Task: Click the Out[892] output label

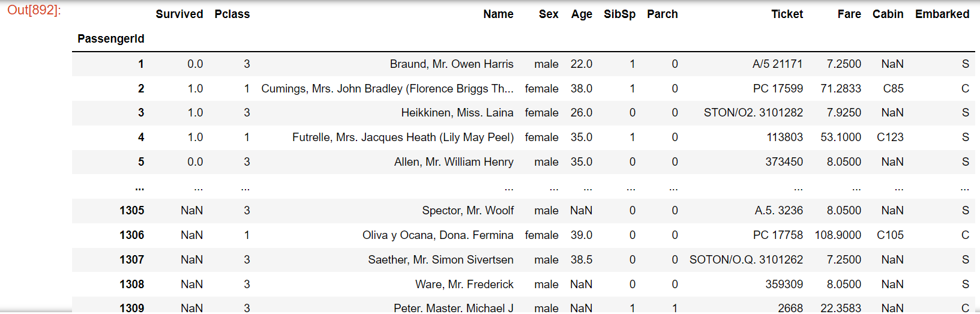Action: (34, 10)
